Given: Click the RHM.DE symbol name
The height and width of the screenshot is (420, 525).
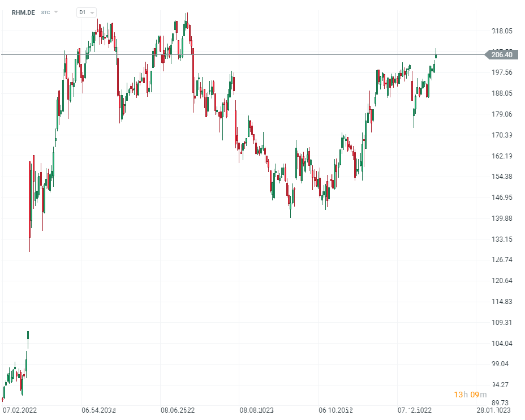Looking at the screenshot, I should coord(23,12).
